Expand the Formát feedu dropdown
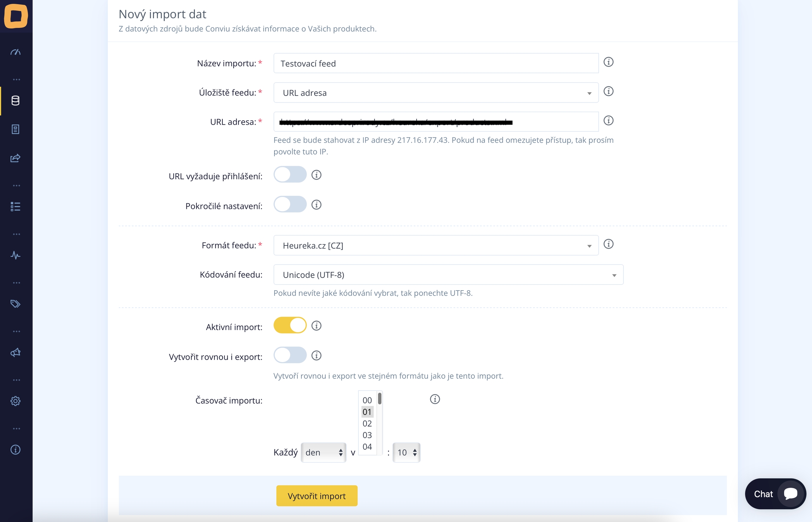Screen dimensions: 812x522 (436, 246)
